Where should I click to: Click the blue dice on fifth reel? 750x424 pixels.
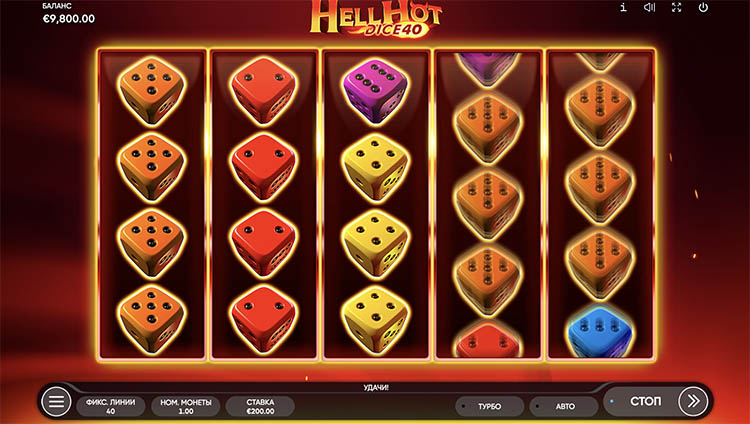(600, 331)
